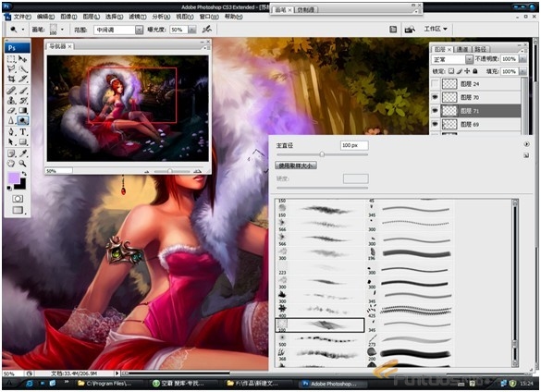Open status bar document info arrow
Viewport: 541px width, 392px height.
pyautogui.click(x=117, y=373)
